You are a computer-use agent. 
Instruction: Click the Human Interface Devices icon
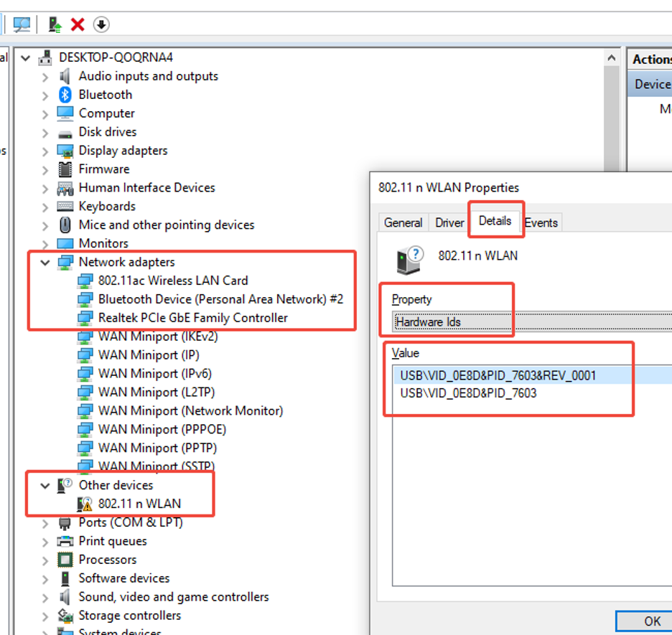click(x=65, y=188)
